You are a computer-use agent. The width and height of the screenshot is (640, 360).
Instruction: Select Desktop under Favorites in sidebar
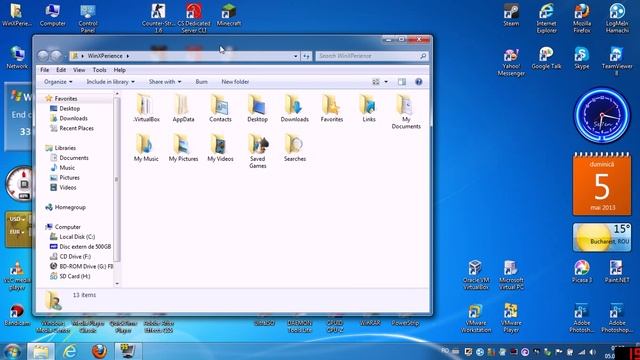coord(69,108)
